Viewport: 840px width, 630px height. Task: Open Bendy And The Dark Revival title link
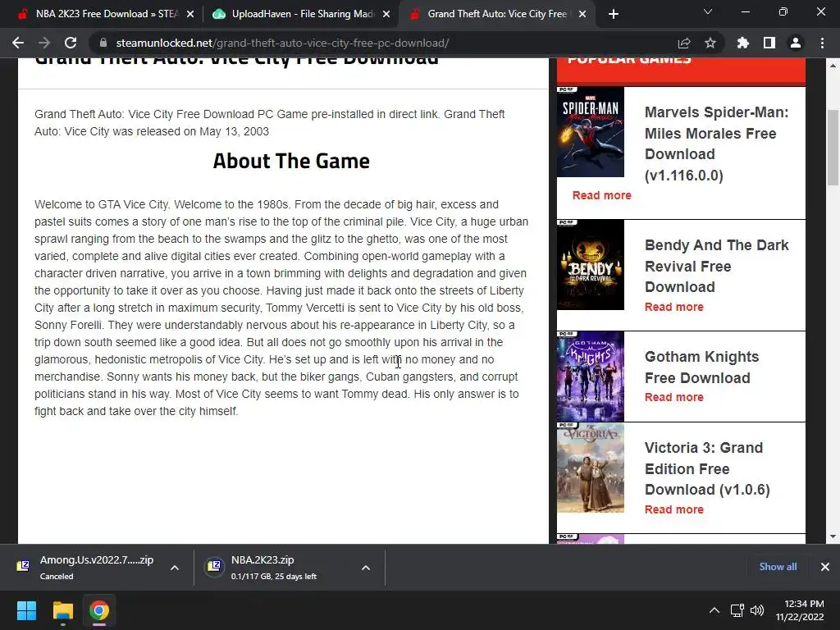[x=716, y=266]
